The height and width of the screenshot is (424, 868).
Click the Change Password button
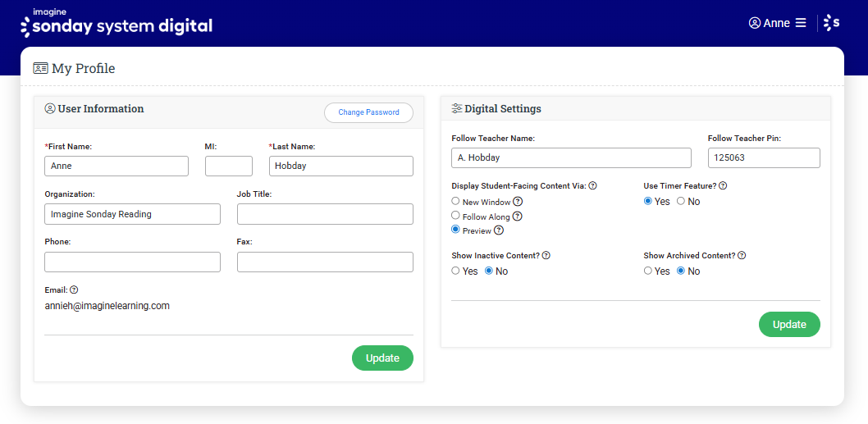(368, 112)
